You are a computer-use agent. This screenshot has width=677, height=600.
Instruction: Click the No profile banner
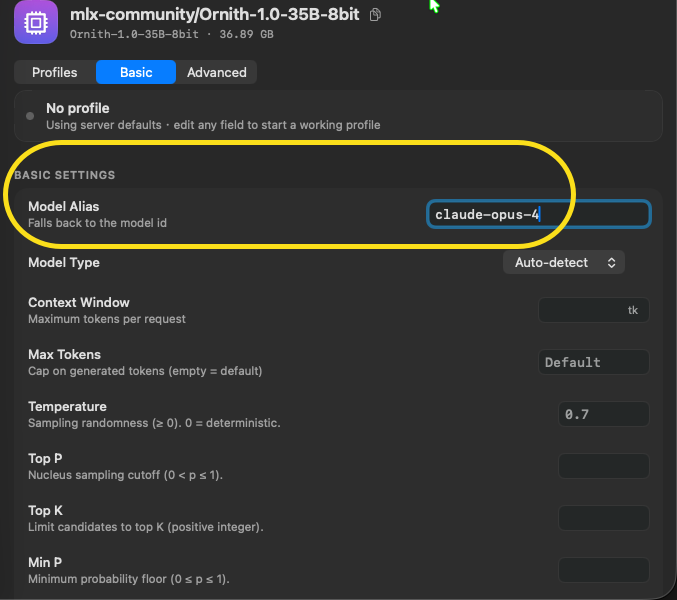pos(338,116)
